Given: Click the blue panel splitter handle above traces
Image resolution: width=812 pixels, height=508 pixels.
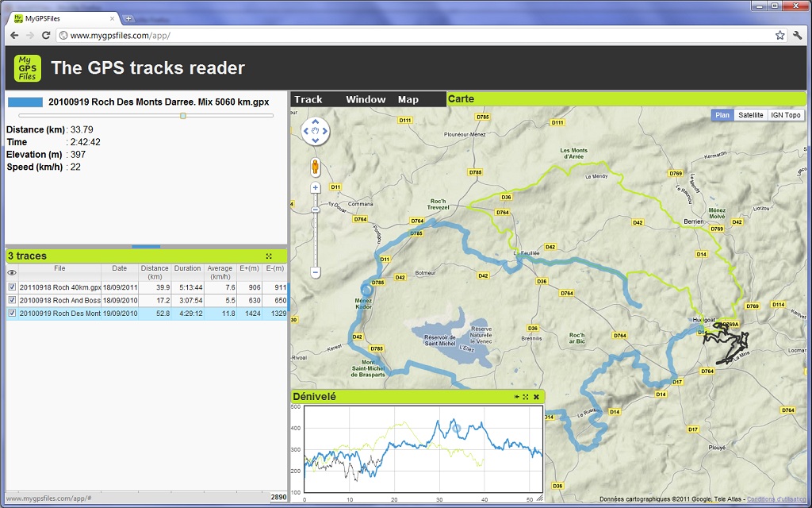Looking at the screenshot, I should point(146,247).
